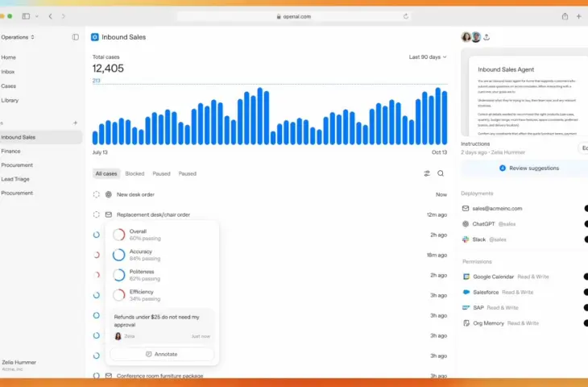Reload the page using the refresh icon

[x=406, y=16]
